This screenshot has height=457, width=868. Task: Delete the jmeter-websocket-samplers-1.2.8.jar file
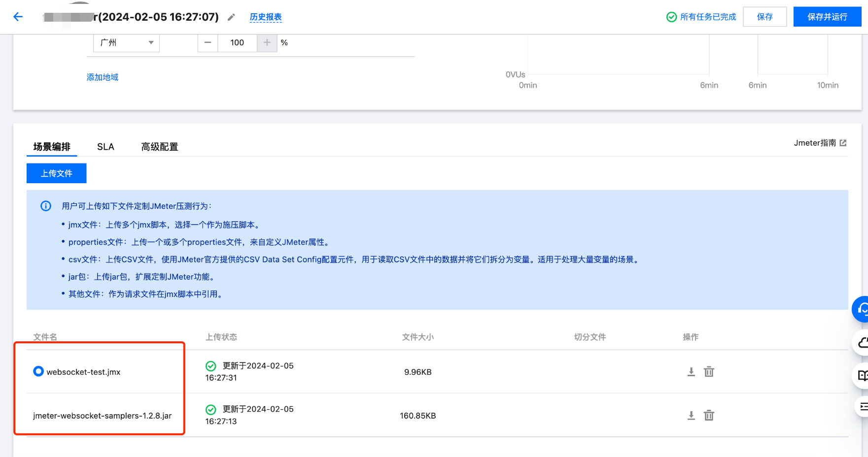click(x=709, y=416)
